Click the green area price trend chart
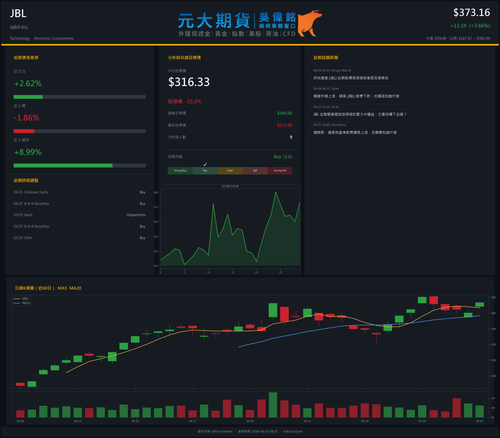This screenshot has height=438, width=500. pyautogui.click(x=230, y=228)
